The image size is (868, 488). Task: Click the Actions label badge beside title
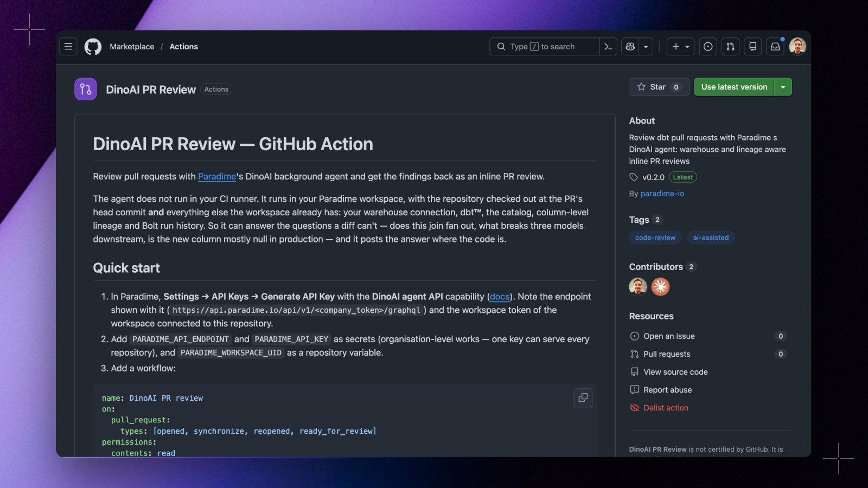[x=216, y=89]
